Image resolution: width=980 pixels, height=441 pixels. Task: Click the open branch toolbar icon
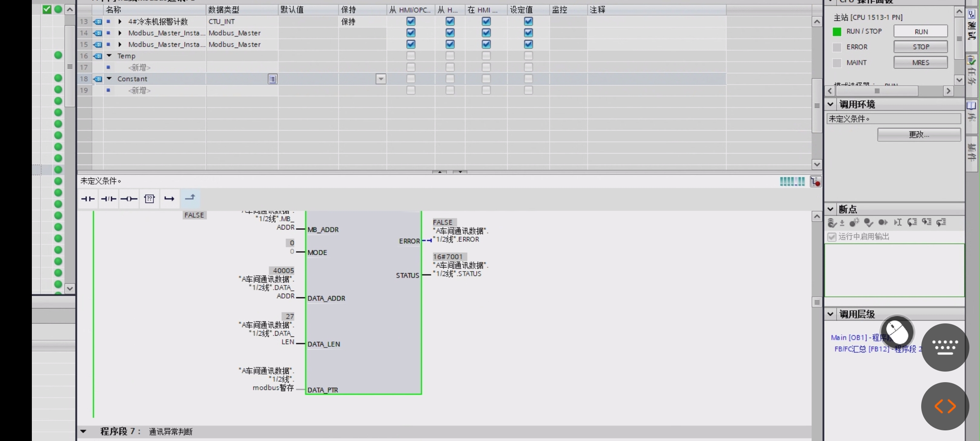[169, 199]
